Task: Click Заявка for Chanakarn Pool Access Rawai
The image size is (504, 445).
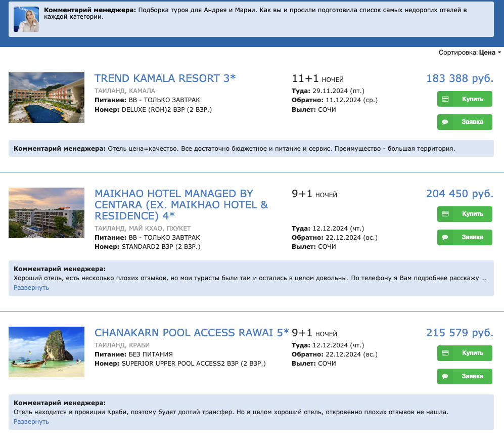Action: click(x=465, y=376)
